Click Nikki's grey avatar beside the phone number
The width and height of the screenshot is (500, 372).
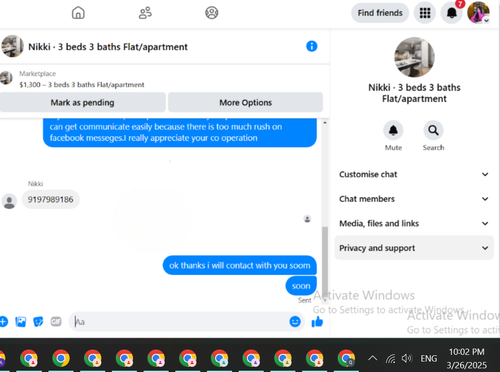tap(9, 201)
